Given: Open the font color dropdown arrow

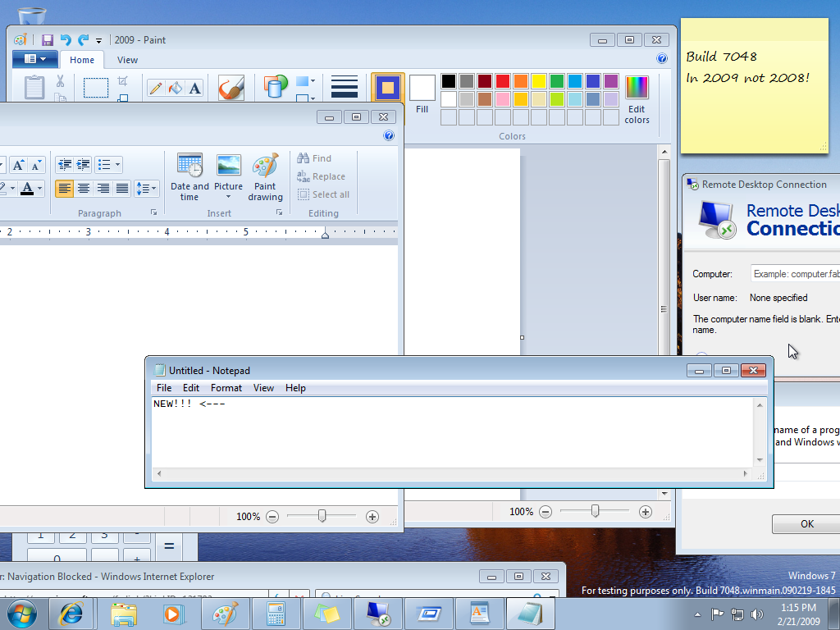Looking at the screenshot, I should (39, 189).
